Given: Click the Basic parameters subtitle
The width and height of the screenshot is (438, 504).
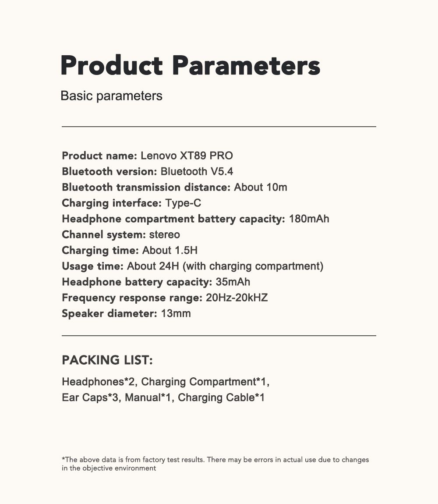Looking at the screenshot, I should [x=111, y=96].
